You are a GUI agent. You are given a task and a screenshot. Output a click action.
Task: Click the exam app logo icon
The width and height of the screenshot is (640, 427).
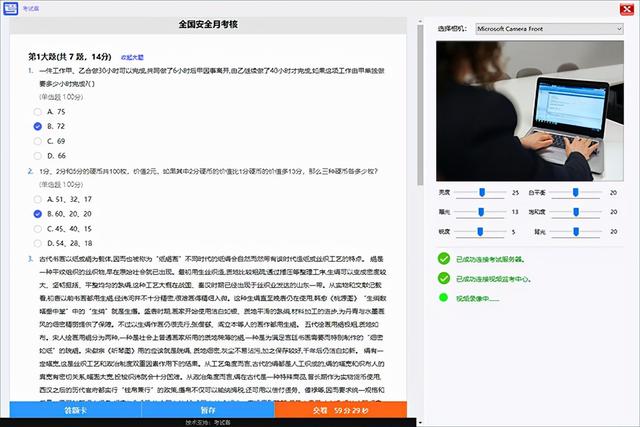(x=11, y=8)
